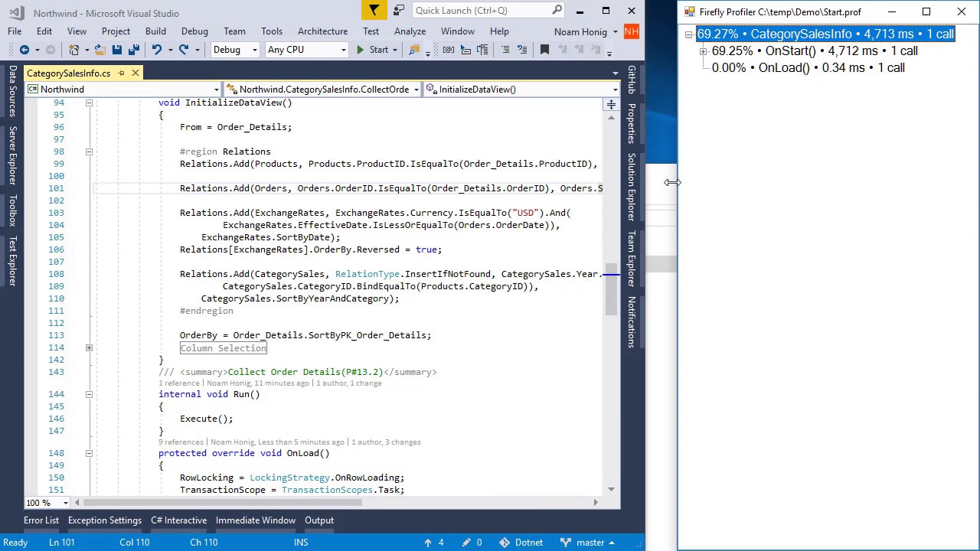Open the Architecture menu
The height and width of the screenshot is (551, 980).
pyautogui.click(x=322, y=31)
